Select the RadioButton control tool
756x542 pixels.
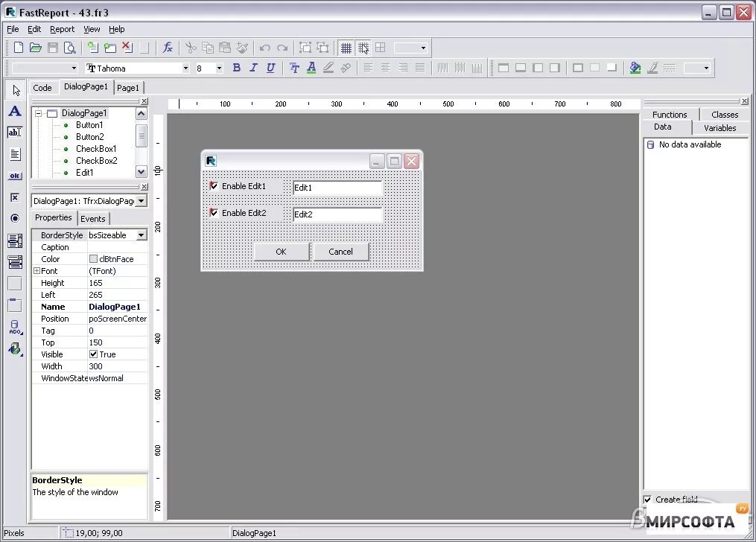coord(15,218)
